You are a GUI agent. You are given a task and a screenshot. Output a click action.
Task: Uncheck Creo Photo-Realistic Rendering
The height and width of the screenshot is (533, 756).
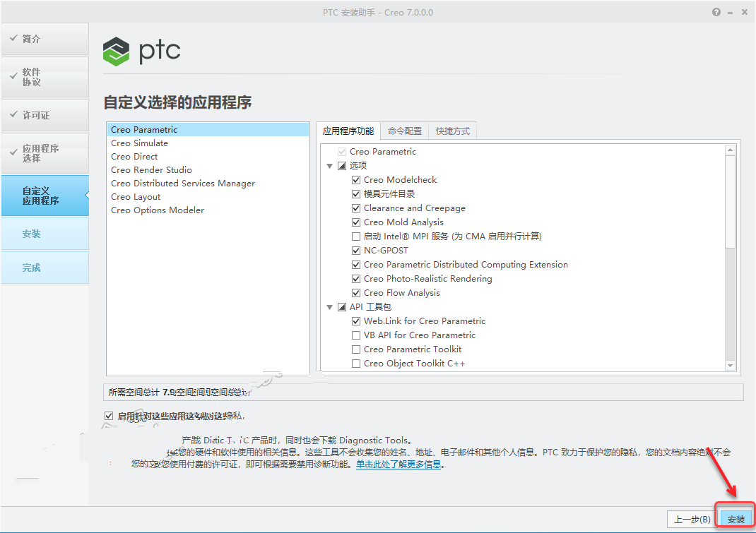(x=356, y=279)
